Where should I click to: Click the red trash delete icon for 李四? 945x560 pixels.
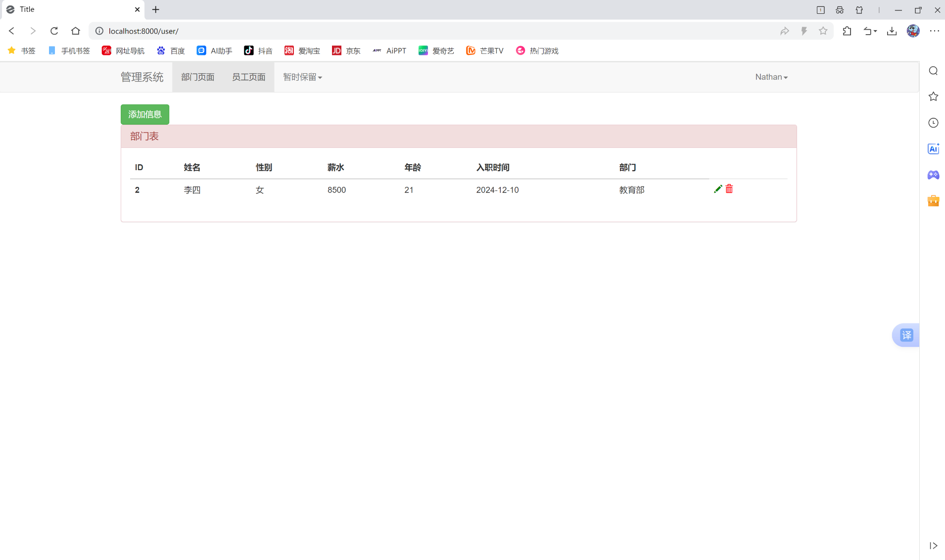click(729, 189)
